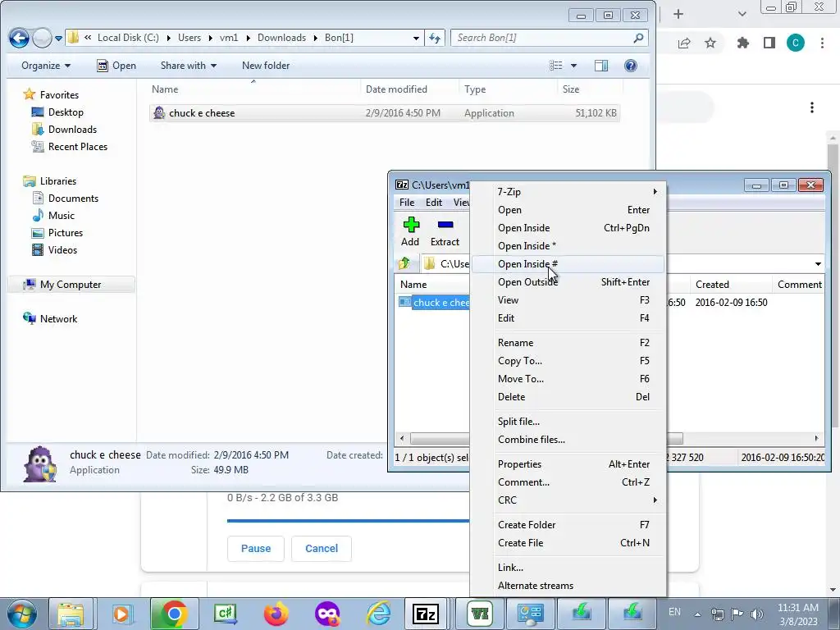Click Create Folder in context menu
840x630 pixels.
(568, 525)
